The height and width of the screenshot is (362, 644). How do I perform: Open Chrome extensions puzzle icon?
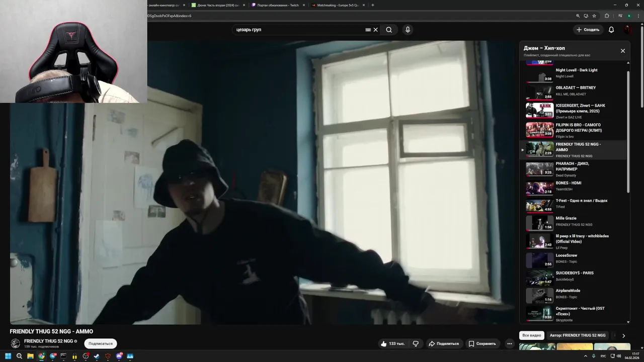[x=607, y=16]
